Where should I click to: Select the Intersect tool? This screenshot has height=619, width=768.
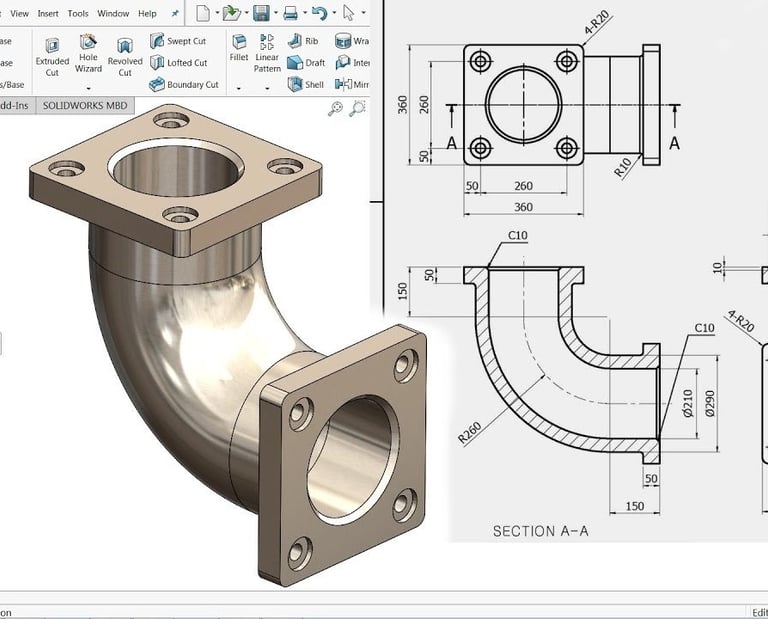352,63
